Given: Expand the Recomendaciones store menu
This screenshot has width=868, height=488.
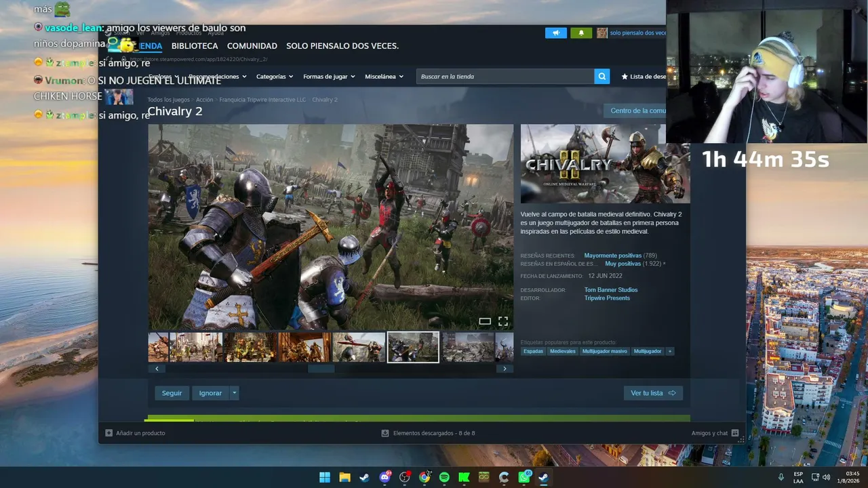Looking at the screenshot, I should (217, 77).
